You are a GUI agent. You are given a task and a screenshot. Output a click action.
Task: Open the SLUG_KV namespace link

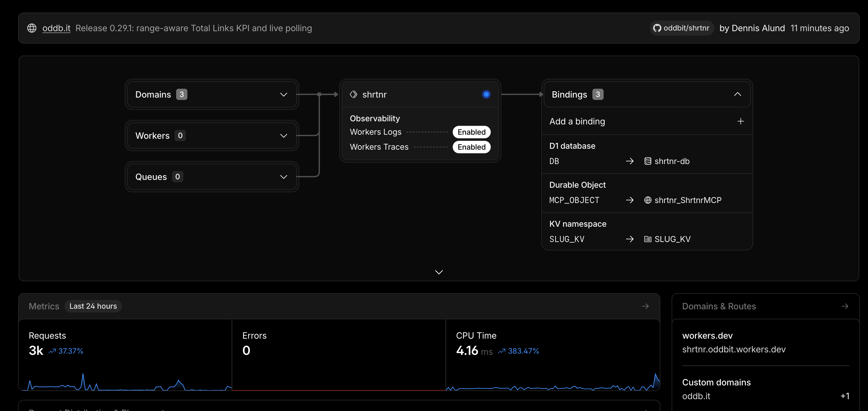673,239
